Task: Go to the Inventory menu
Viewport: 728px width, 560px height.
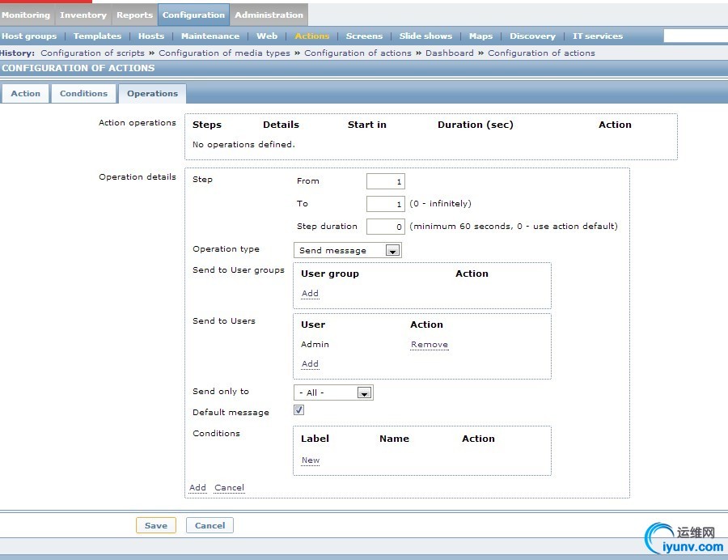Action: click(x=83, y=15)
